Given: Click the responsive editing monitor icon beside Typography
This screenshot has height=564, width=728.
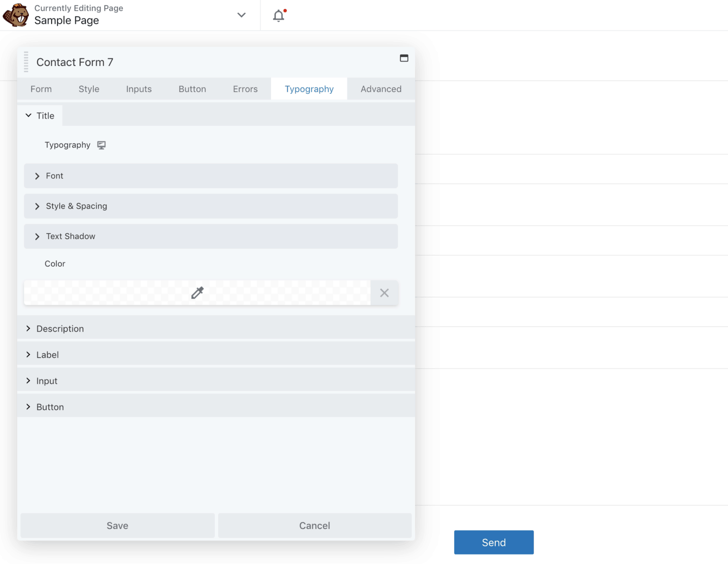Looking at the screenshot, I should pos(101,145).
